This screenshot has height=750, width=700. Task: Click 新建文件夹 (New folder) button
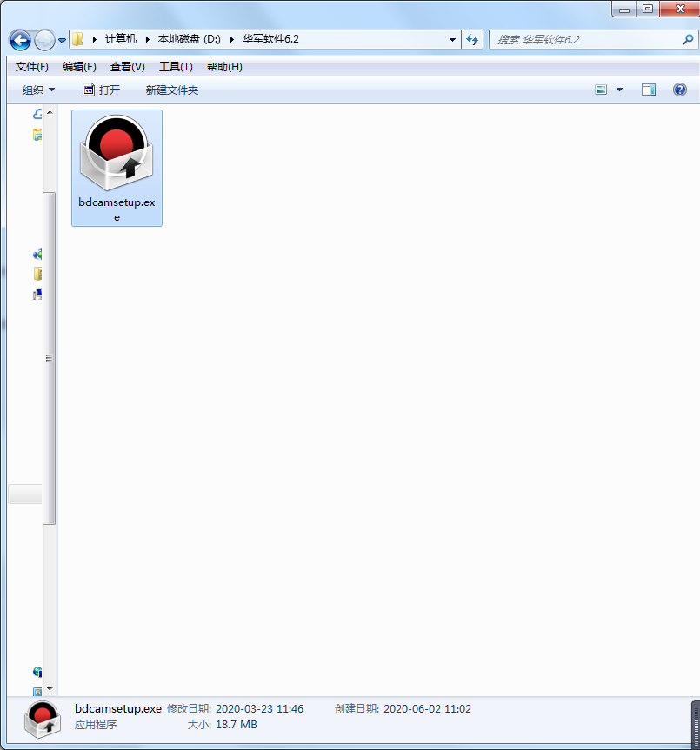click(171, 90)
